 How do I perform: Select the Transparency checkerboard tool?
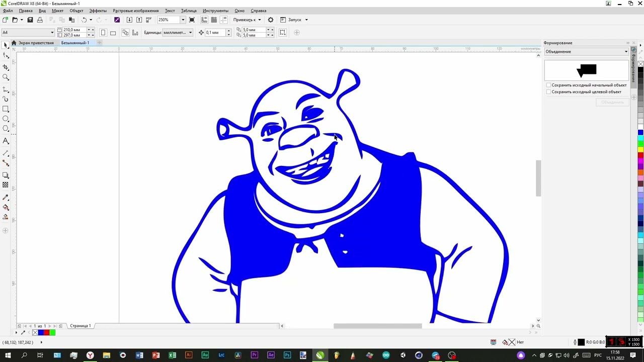click(x=6, y=185)
